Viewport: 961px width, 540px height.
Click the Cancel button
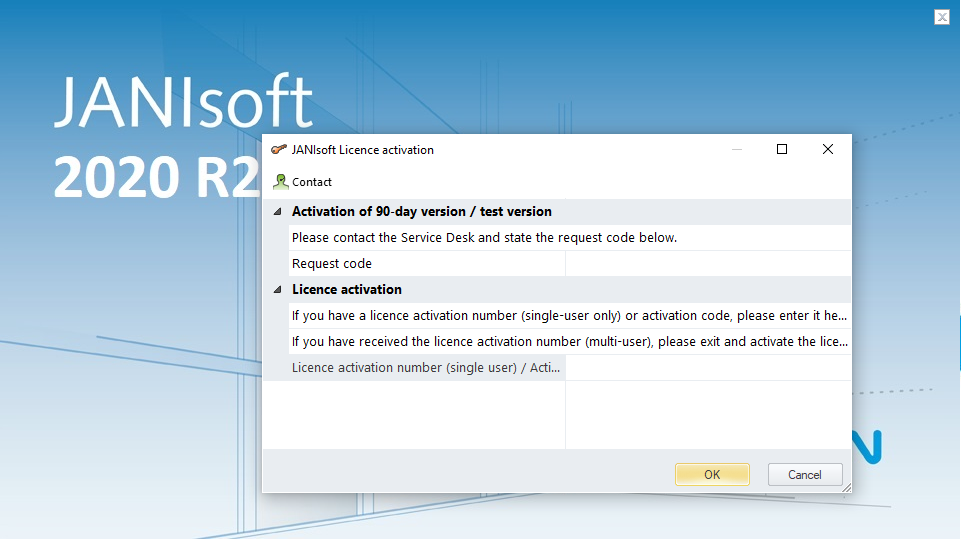click(805, 474)
